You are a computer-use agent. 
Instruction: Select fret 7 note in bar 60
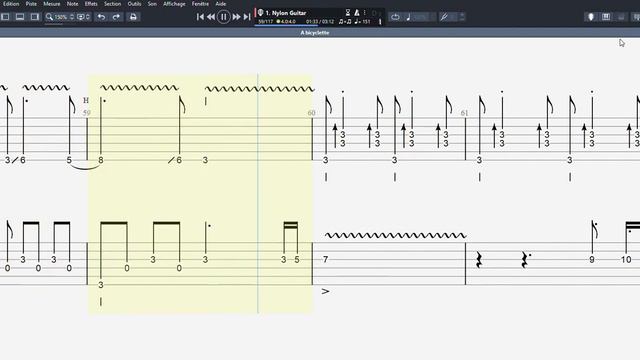325,259
